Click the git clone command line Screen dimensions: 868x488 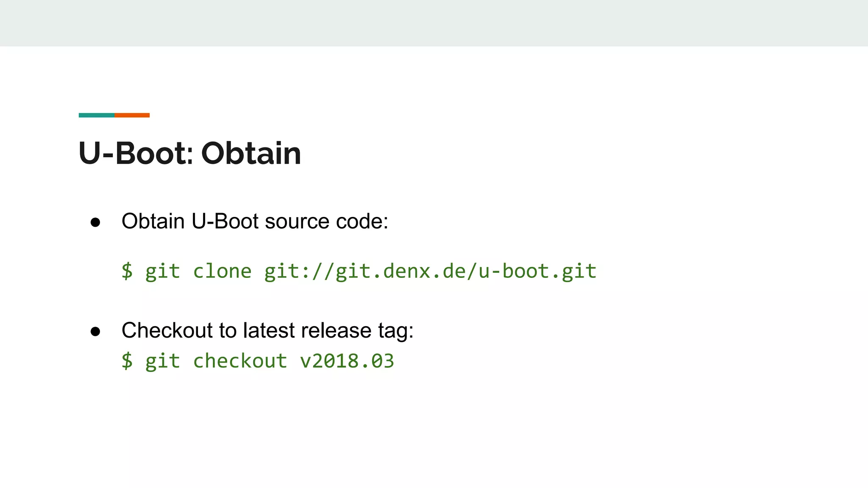(359, 271)
